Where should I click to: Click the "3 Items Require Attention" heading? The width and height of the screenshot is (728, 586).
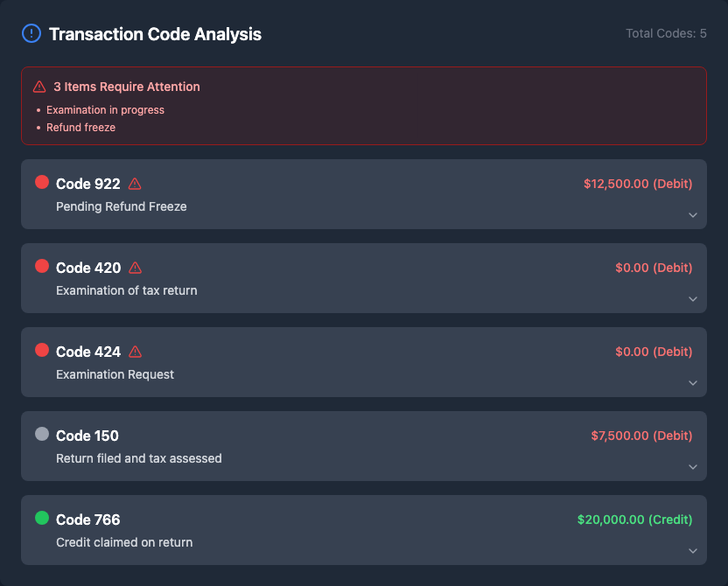tap(126, 87)
